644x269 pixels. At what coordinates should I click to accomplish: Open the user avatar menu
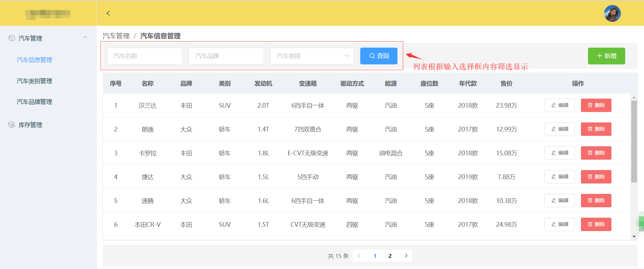(612, 13)
